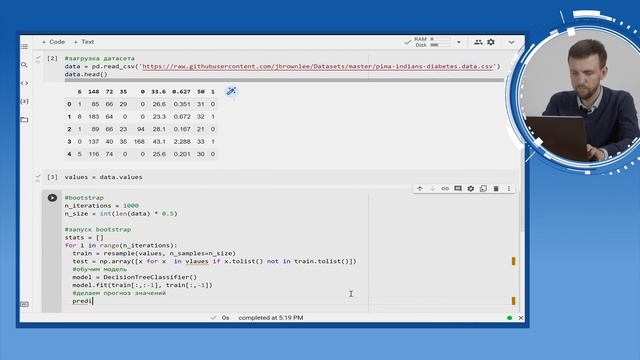Click the model.fit(train...) line
This screenshot has width=640, height=360.
[x=142, y=285]
